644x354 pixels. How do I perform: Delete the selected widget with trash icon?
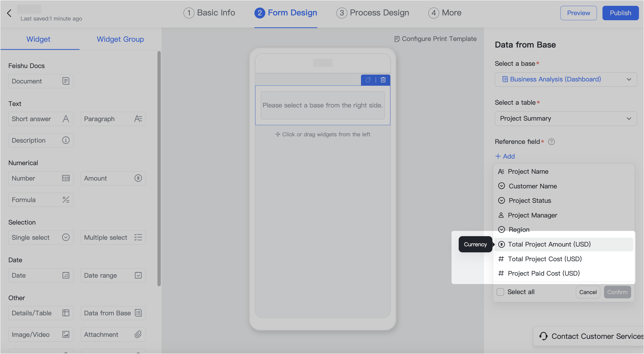click(x=383, y=80)
